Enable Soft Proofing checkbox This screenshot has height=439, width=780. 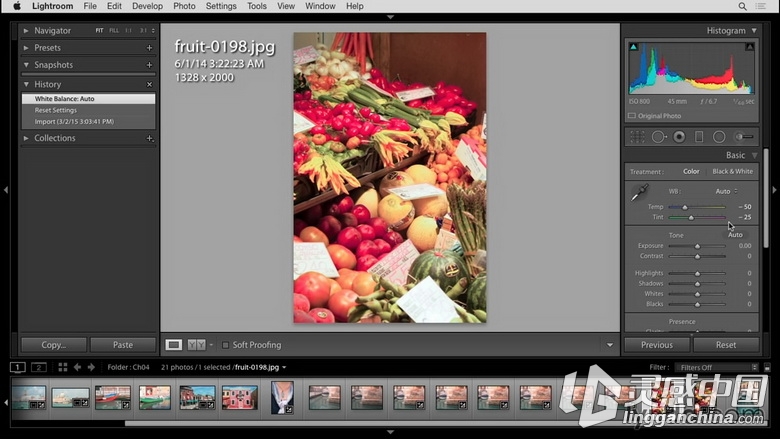coord(225,345)
